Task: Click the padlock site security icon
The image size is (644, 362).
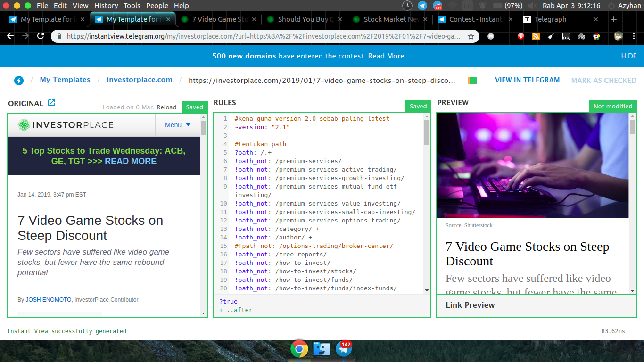Action: coord(59,36)
